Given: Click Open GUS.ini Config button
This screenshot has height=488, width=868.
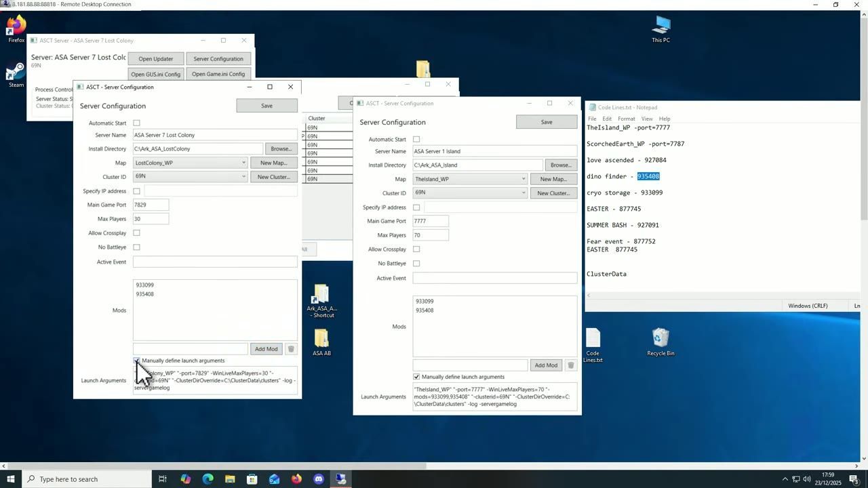Looking at the screenshot, I should pyautogui.click(x=156, y=75).
